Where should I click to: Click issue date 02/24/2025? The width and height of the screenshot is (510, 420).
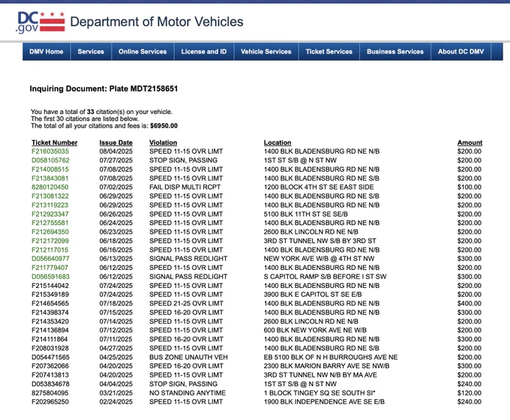115,402
